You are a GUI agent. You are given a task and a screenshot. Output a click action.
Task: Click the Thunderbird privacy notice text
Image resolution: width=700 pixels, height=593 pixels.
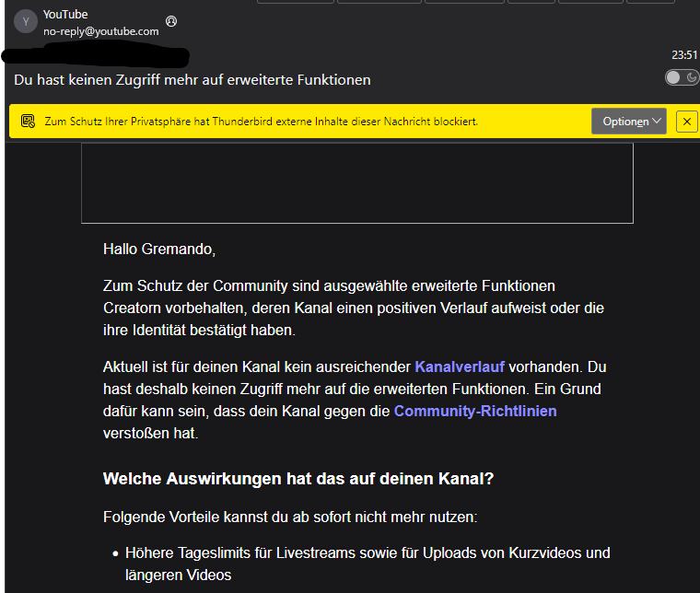click(x=262, y=122)
